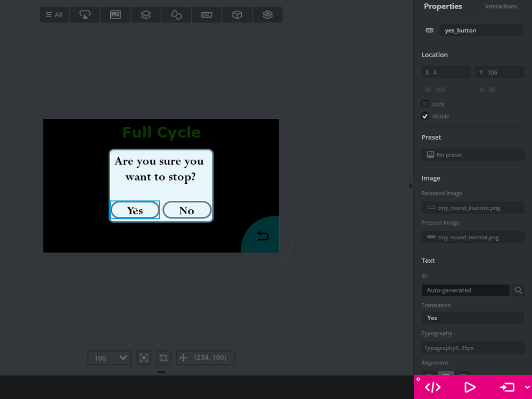Screen dimensions: 532x399
Task: Click the Generate Code icon
Action: [x=432, y=387]
